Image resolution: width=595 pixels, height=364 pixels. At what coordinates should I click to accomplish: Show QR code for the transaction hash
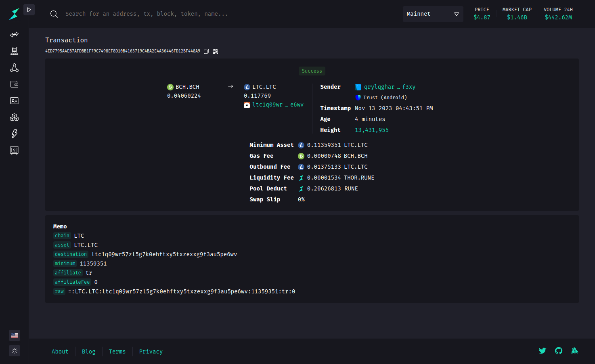[x=216, y=51]
